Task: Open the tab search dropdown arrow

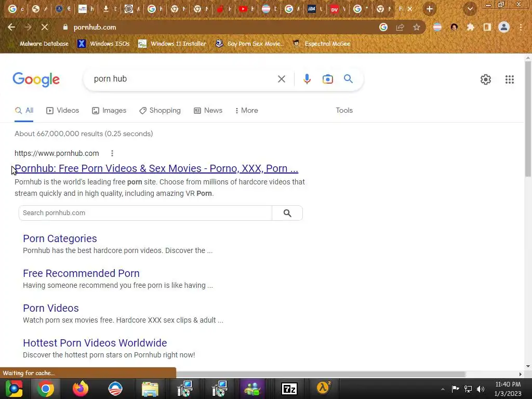Action: (x=470, y=9)
